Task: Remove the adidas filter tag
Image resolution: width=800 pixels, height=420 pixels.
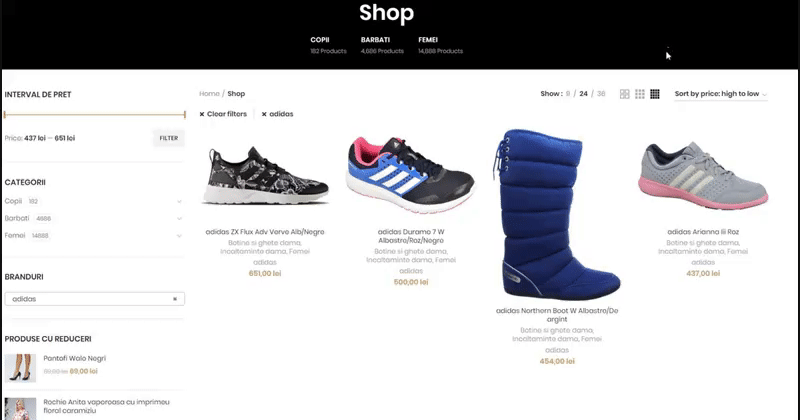Action: click(x=278, y=114)
